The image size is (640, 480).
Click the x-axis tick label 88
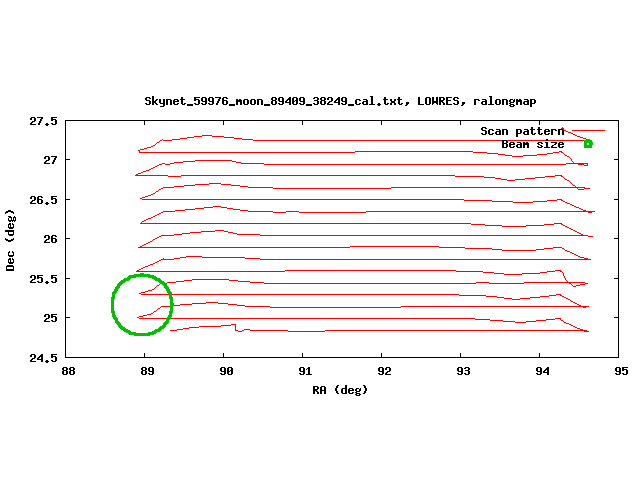coord(68,371)
